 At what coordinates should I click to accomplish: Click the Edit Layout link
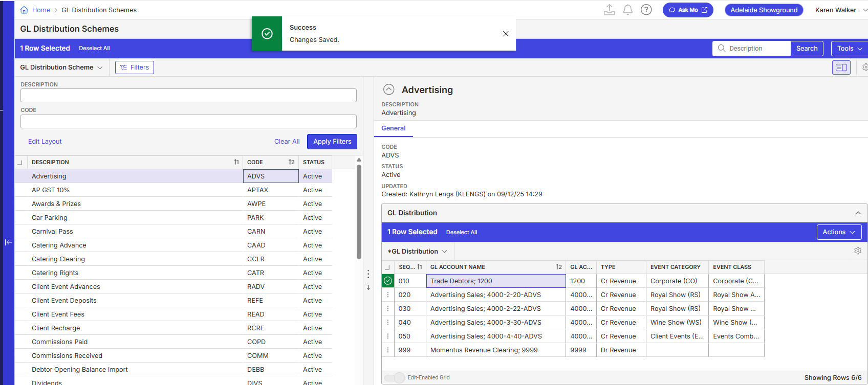click(x=45, y=142)
